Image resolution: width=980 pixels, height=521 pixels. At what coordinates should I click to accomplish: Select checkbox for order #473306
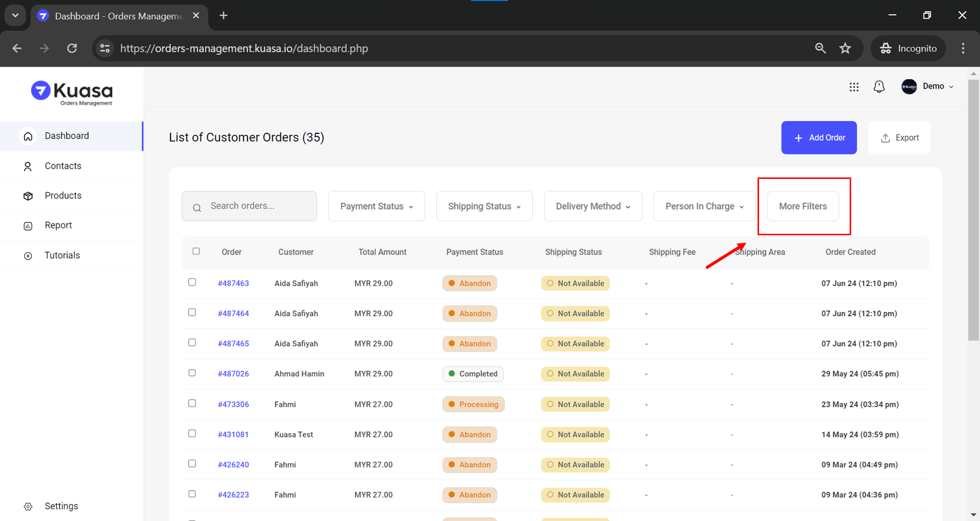point(192,403)
